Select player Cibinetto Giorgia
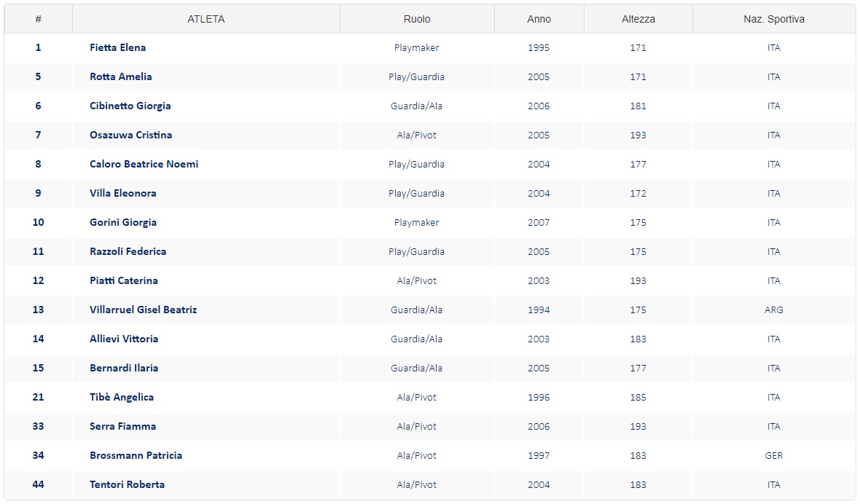Screen dimensions: 860x504 click(x=130, y=106)
